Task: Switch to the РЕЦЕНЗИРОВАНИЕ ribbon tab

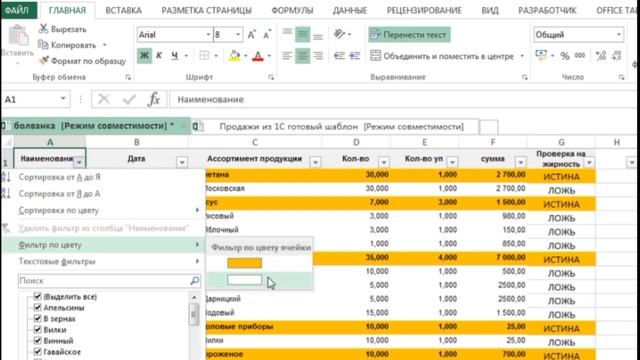Action: pyautogui.click(x=424, y=11)
